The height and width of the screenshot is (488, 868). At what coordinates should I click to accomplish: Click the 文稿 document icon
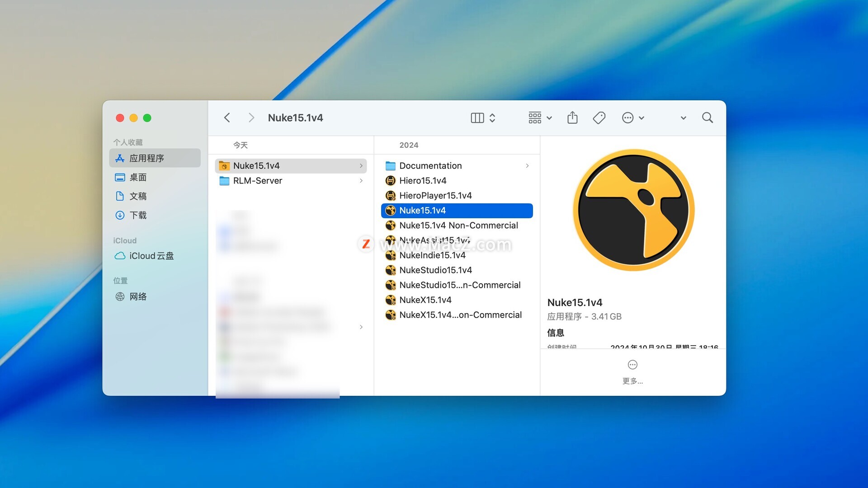click(x=120, y=196)
